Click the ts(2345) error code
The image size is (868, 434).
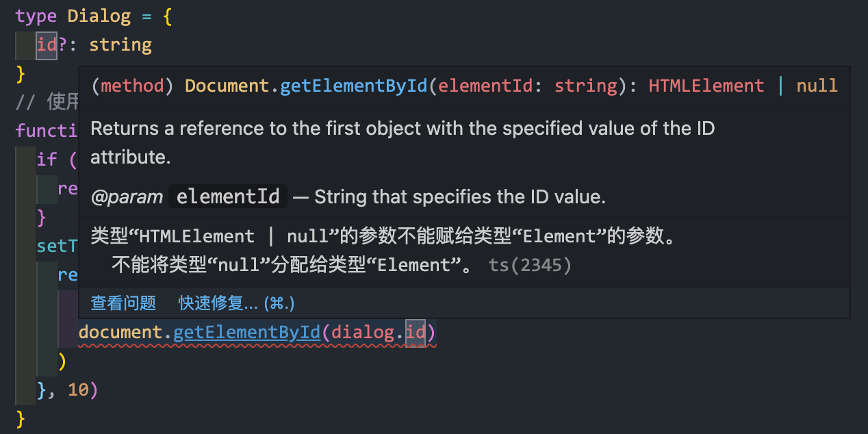(530, 265)
